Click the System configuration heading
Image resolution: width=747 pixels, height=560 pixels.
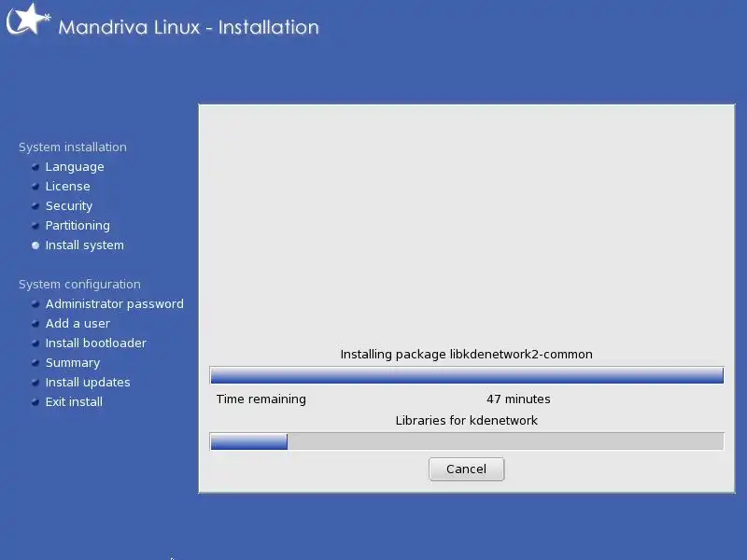tap(79, 285)
